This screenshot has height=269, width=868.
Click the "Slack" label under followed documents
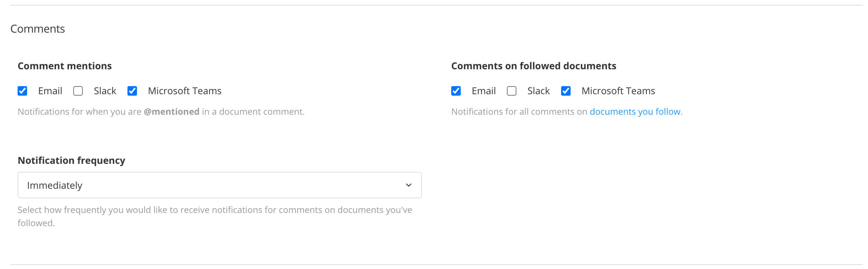click(538, 91)
